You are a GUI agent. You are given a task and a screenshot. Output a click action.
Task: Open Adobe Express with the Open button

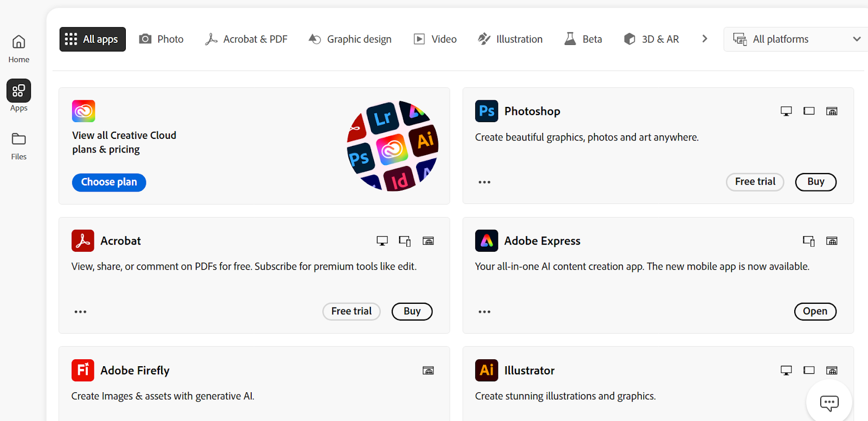(x=815, y=311)
